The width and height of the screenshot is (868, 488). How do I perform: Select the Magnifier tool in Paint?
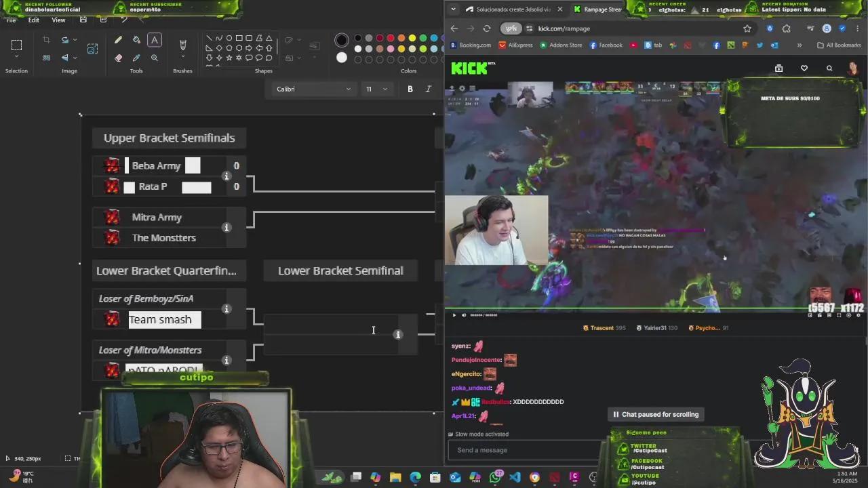(155, 58)
